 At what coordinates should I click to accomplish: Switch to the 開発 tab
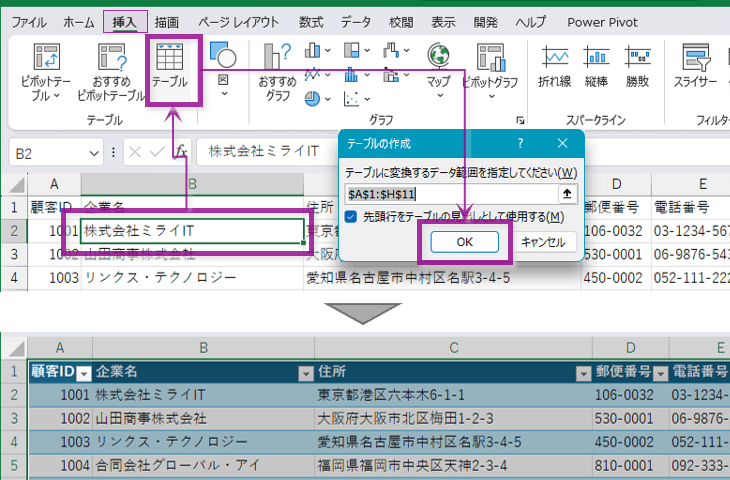tap(486, 22)
